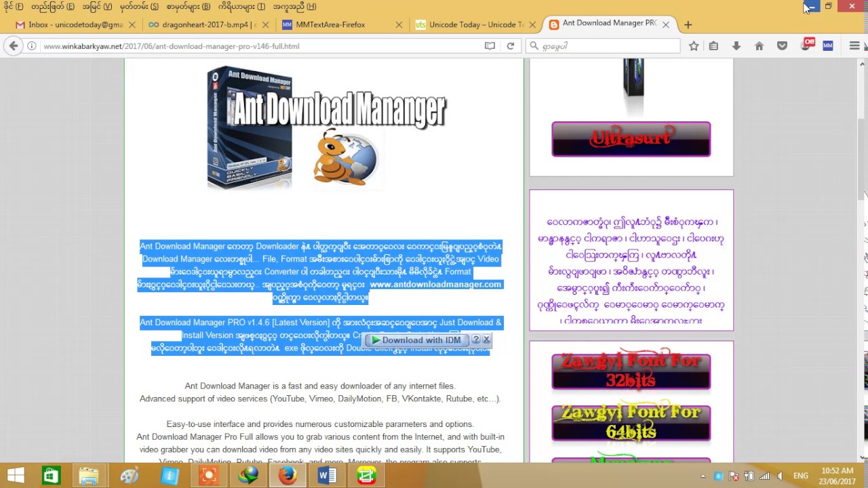
Task: Open Internet Download Manager taskbar icon
Action: pos(248,476)
